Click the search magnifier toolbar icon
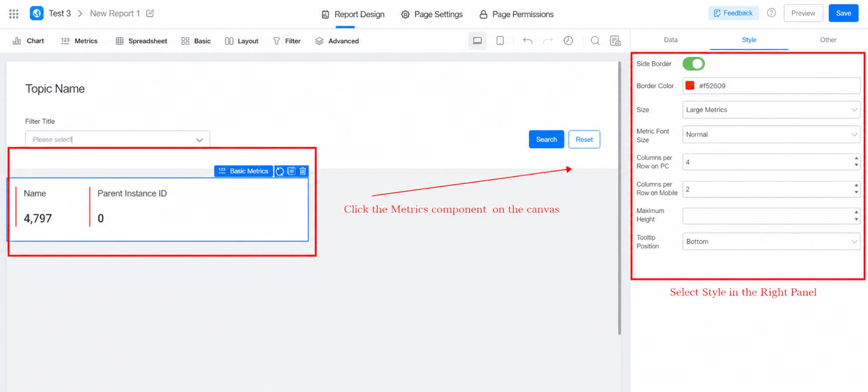 tap(595, 41)
